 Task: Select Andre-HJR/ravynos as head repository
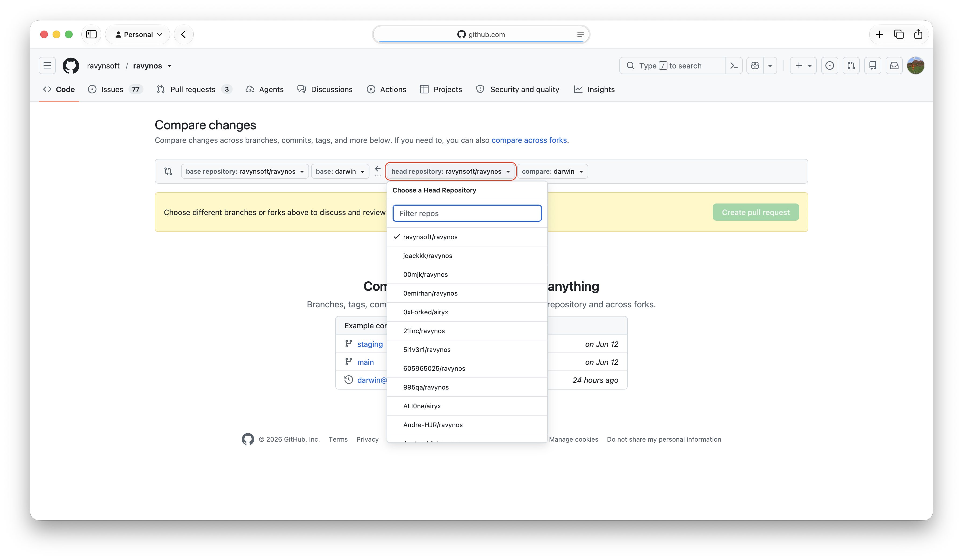(467, 425)
